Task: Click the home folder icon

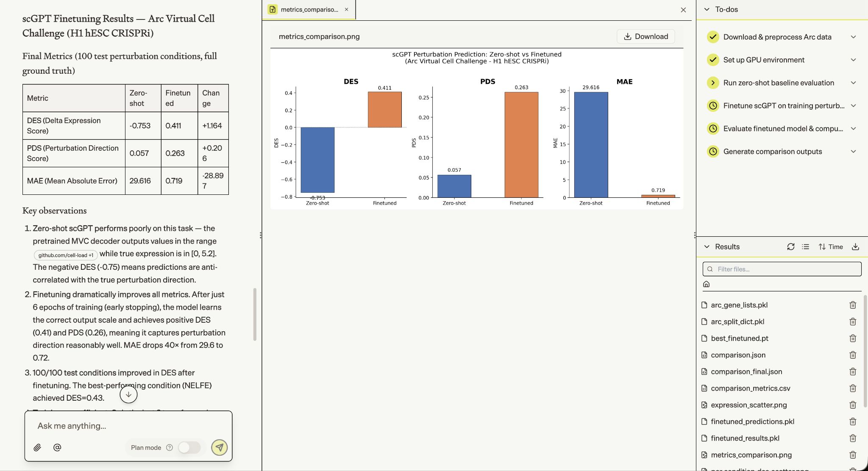Action: click(706, 284)
